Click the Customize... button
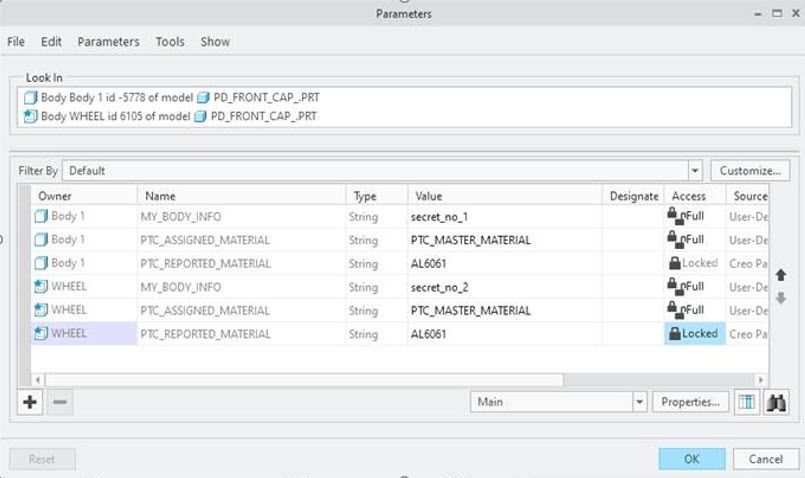 tap(750, 171)
